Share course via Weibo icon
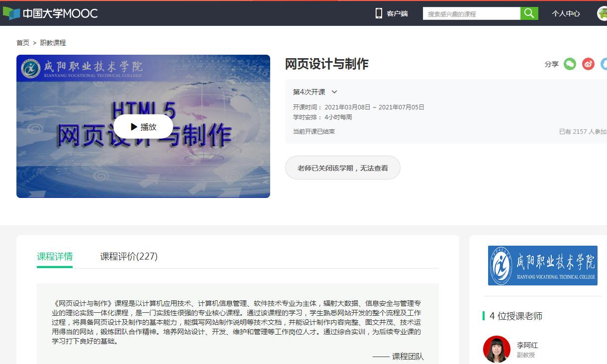 [x=588, y=64]
